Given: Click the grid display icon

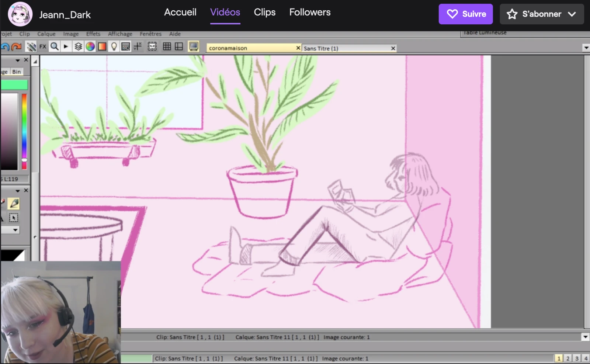Looking at the screenshot, I should [x=167, y=46].
